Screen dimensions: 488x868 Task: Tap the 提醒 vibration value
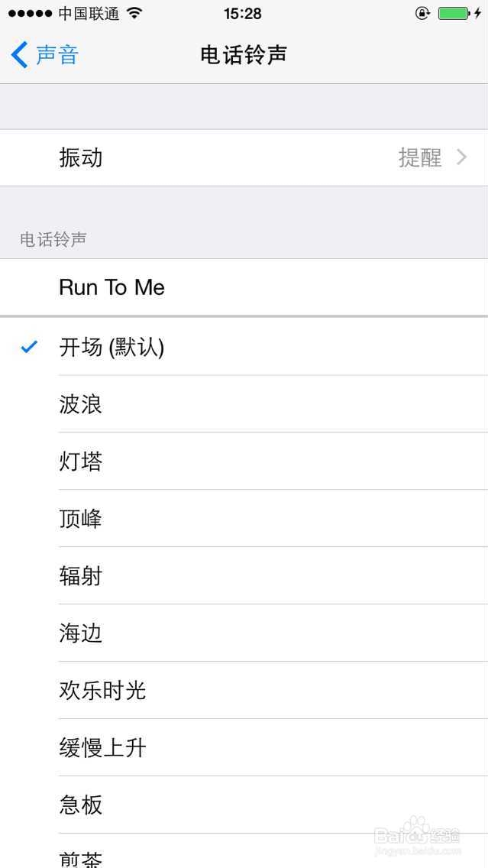(x=420, y=157)
